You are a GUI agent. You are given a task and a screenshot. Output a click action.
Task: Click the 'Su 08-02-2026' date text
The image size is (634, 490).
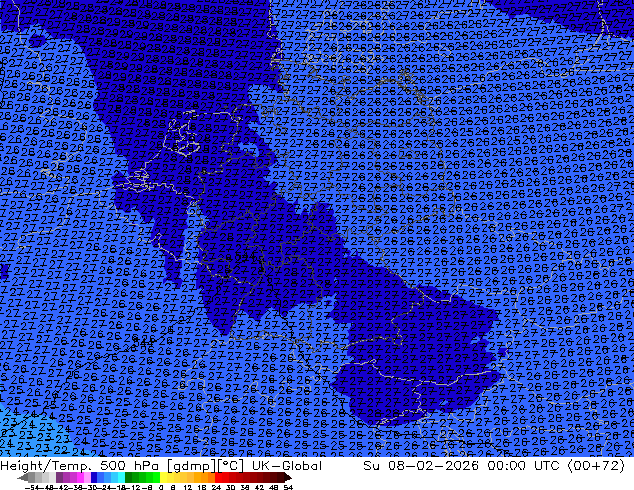click(x=421, y=466)
